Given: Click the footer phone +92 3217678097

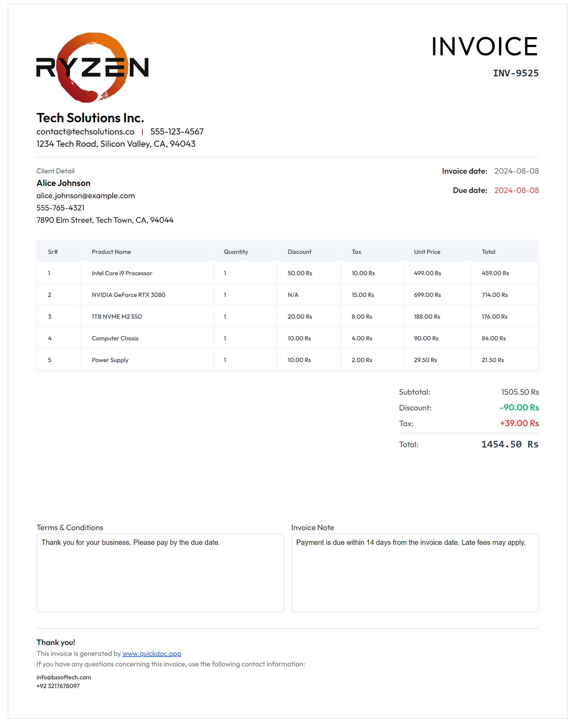Looking at the screenshot, I should coord(58,686).
